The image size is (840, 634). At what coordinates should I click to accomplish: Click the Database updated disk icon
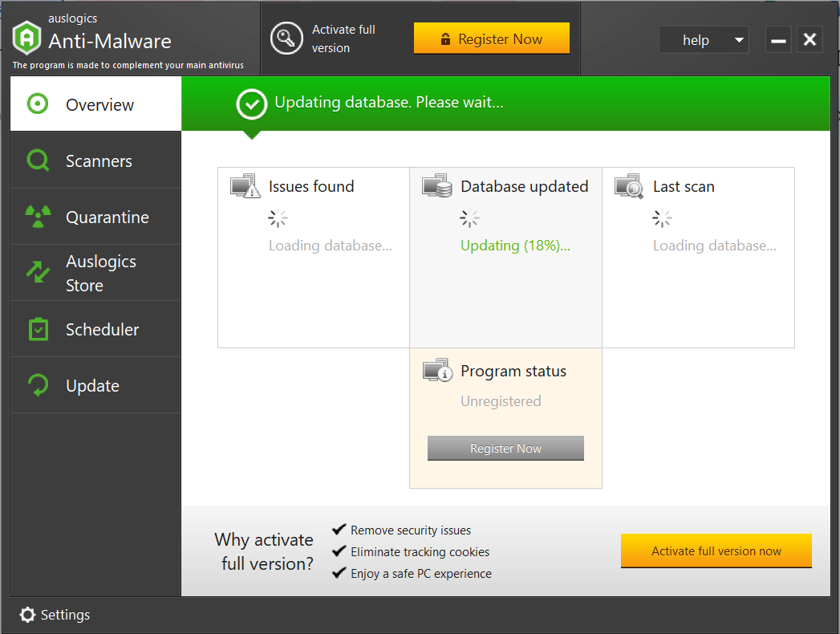click(x=437, y=185)
